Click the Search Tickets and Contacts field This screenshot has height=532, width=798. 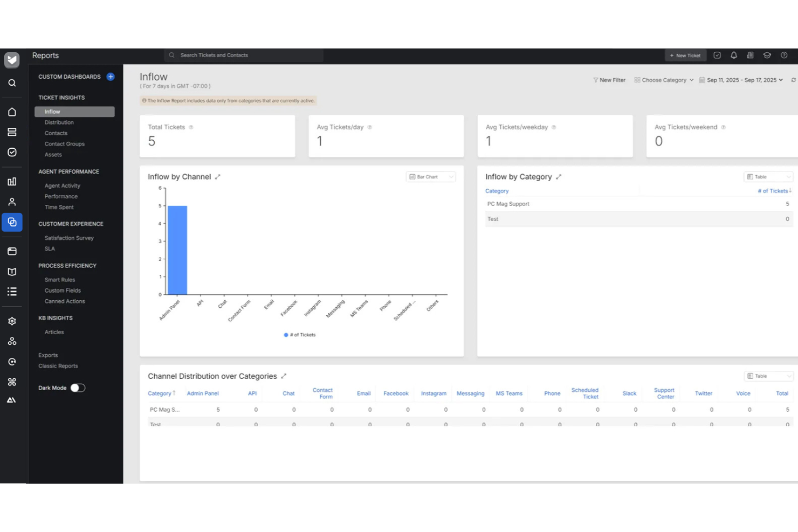point(243,55)
